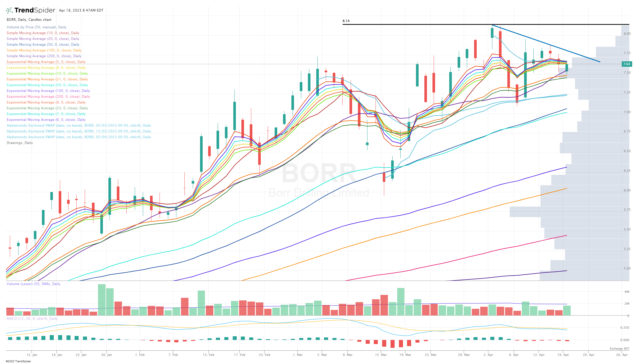Select 'Exponential Moving Average (10, 0, close)' legend
638x364 pixels.
pyautogui.click(x=47, y=73)
